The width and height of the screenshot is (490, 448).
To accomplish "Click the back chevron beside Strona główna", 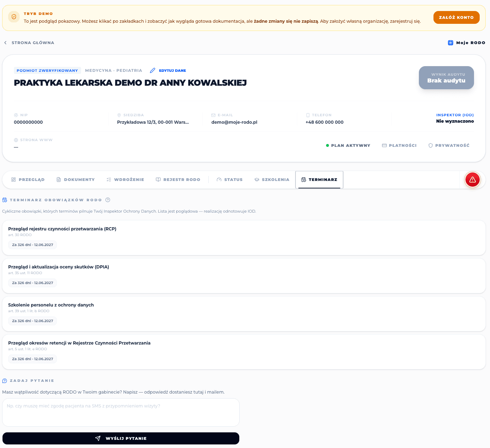I will point(5,43).
